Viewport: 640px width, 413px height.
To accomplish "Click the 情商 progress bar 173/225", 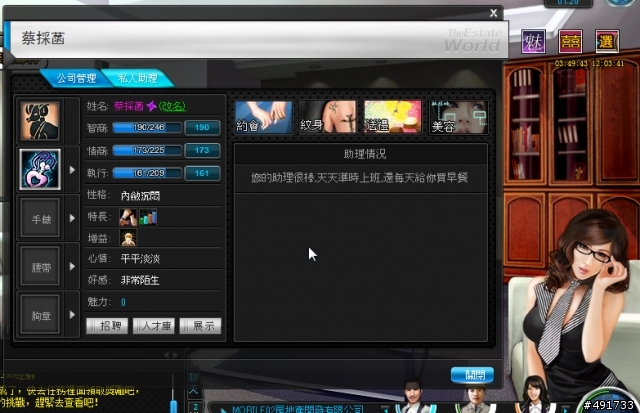I will pyautogui.click(x=147, y=151).
